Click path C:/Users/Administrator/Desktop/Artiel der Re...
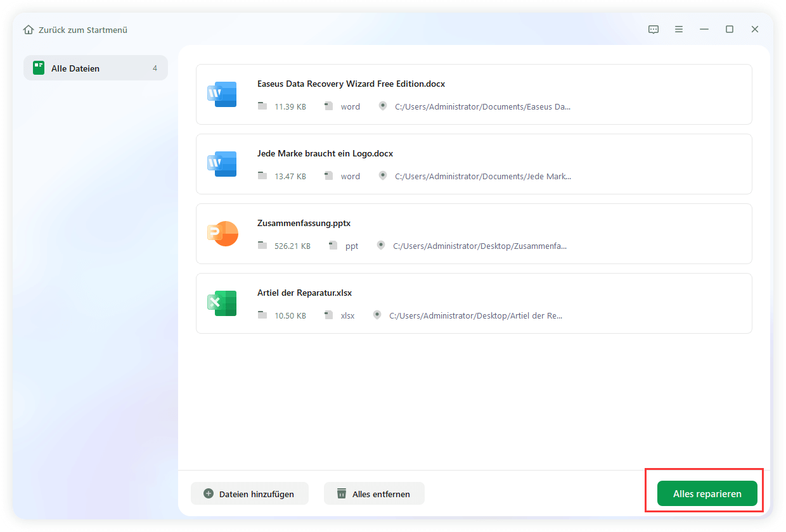This screenshot has height=532, width=786. pyautogui.click(x=476, y=315)
